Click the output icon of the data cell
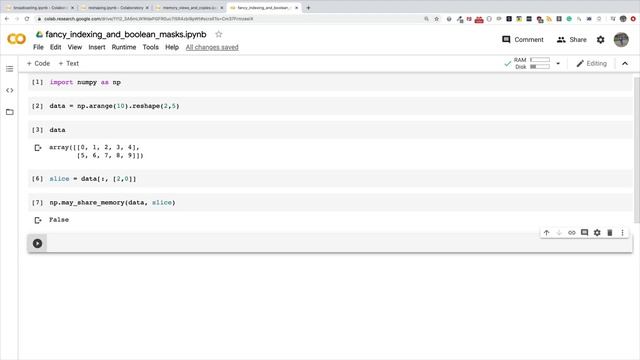The image size is (640, 360). [x=38, y=148]
